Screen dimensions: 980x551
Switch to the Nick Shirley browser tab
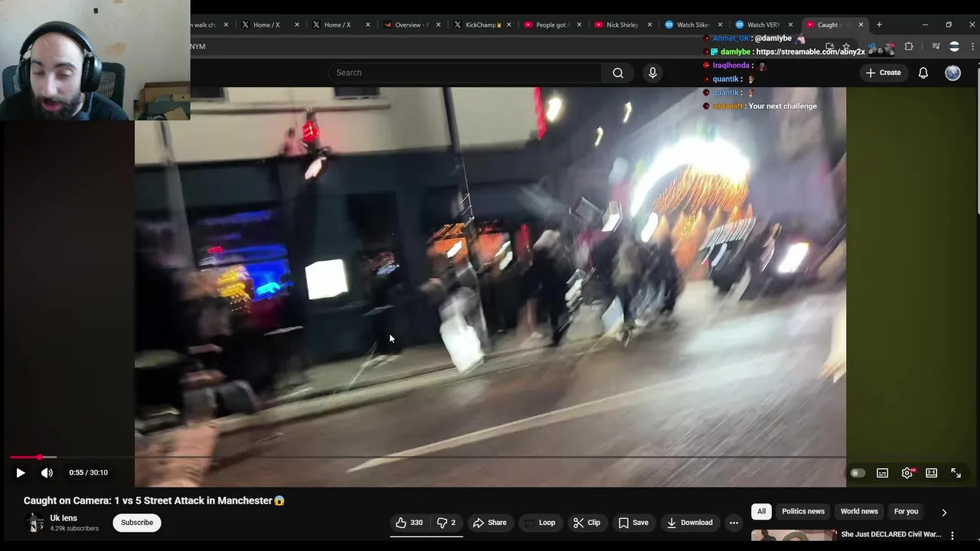(622, 24)
